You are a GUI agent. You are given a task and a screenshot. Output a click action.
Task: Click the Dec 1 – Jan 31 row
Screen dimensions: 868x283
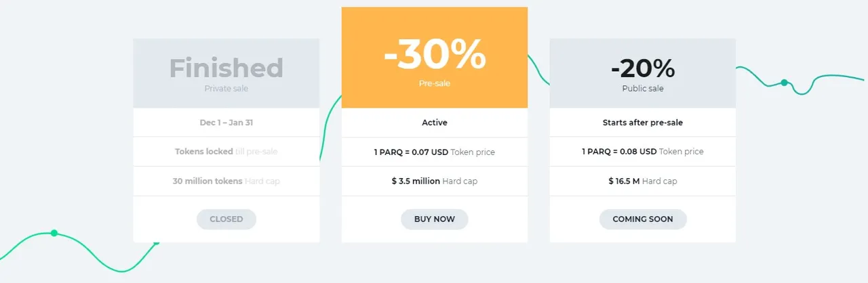(x=226, y=123)
